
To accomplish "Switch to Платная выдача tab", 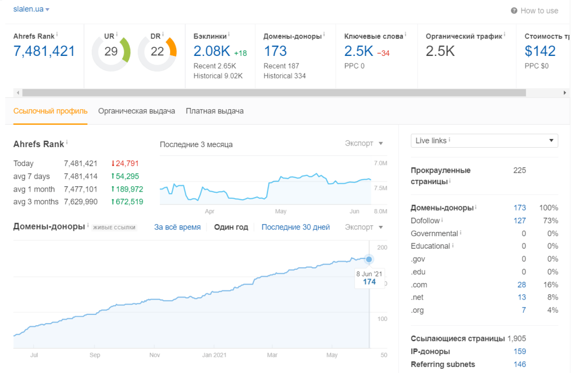I will pos(215,111).
